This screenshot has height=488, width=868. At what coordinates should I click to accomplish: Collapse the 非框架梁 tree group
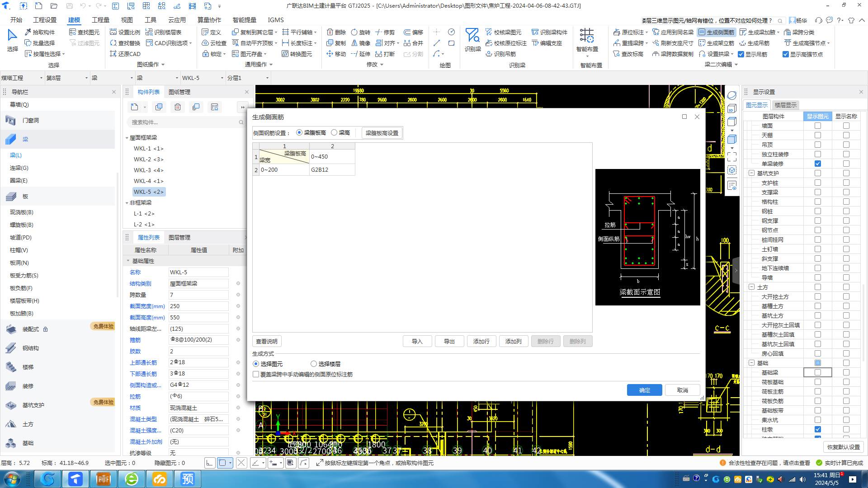click(x=127, y=203)
